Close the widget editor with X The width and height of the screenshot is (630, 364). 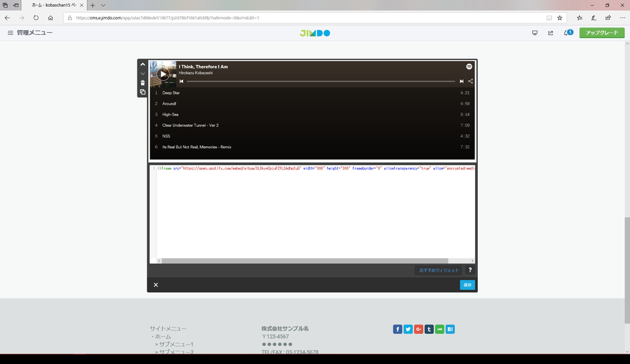point(156,285)
